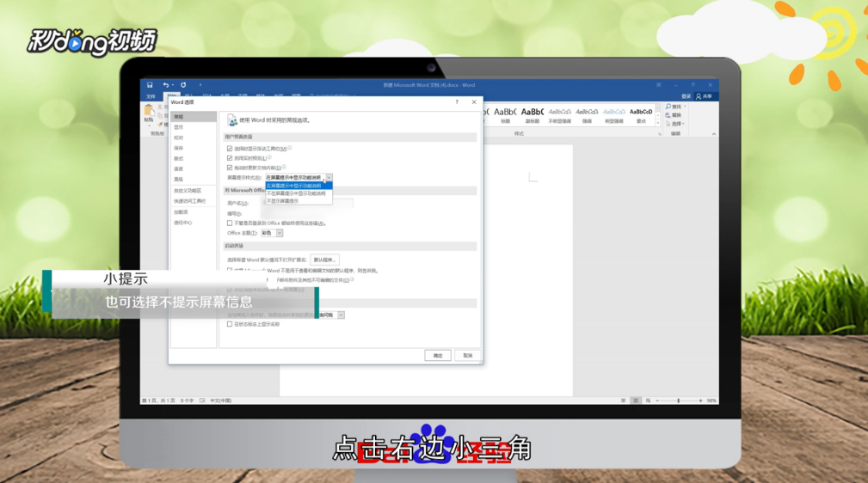868x483 pixels.
Task: Click the proofing check icon in status bar
Action: pyautogui.click(x=202, y=400)
